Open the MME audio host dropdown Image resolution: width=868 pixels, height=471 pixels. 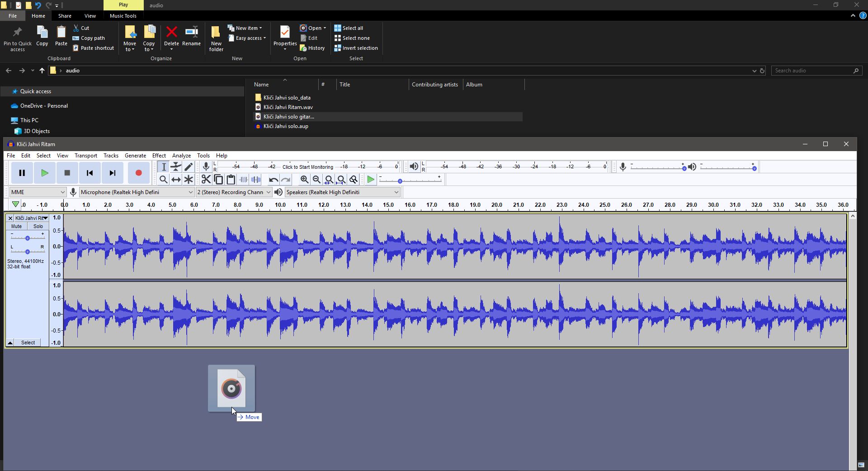coord(38,192)
